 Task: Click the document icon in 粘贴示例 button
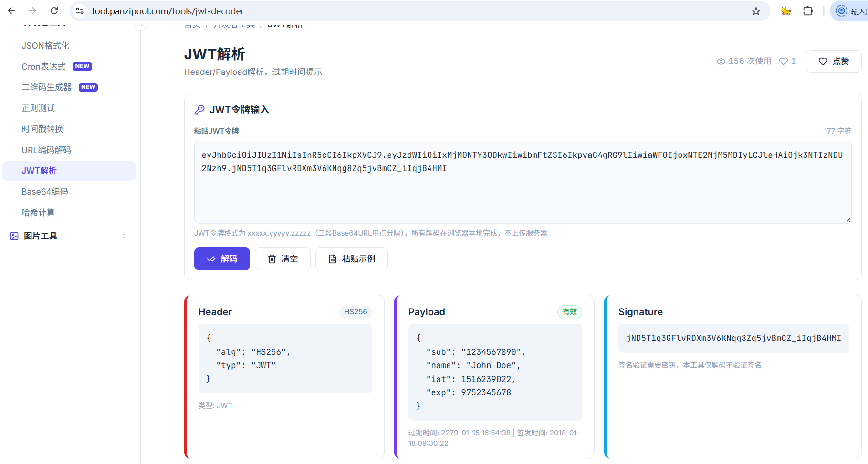pos(333,259)
